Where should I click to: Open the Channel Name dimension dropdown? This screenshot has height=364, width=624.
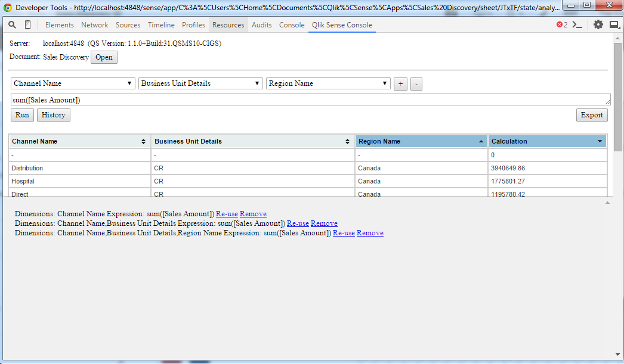coord(73,83)
